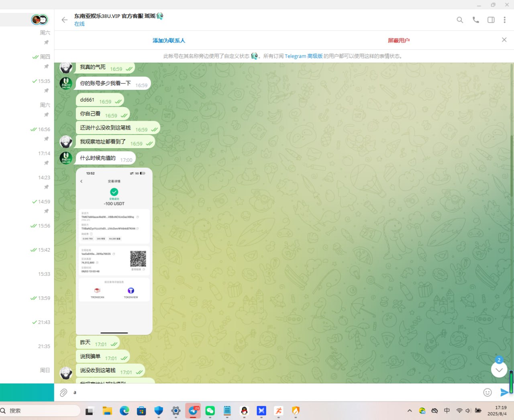Screen dimensions: 514x420
Task: Click the back arrow in chat header
Action: point(64,20)
